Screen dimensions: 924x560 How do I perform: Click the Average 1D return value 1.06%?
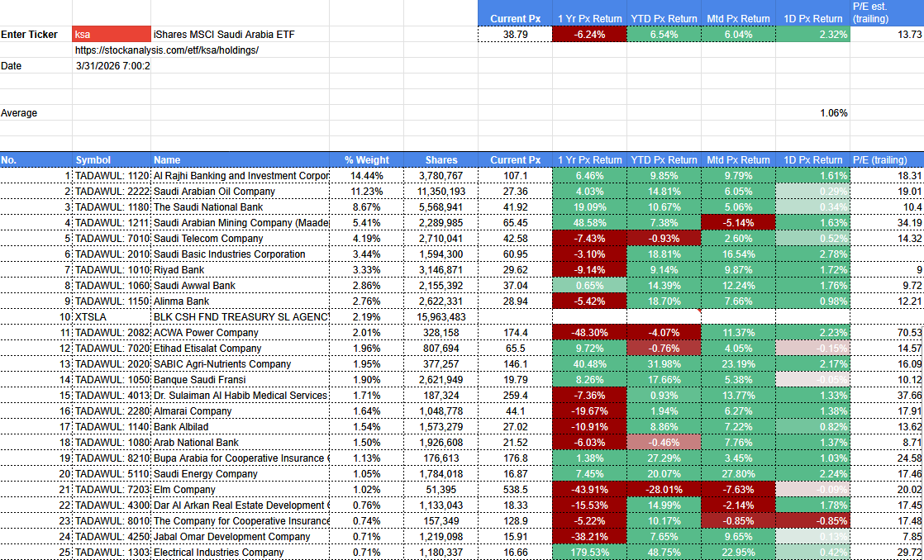(x=812, y=113)
